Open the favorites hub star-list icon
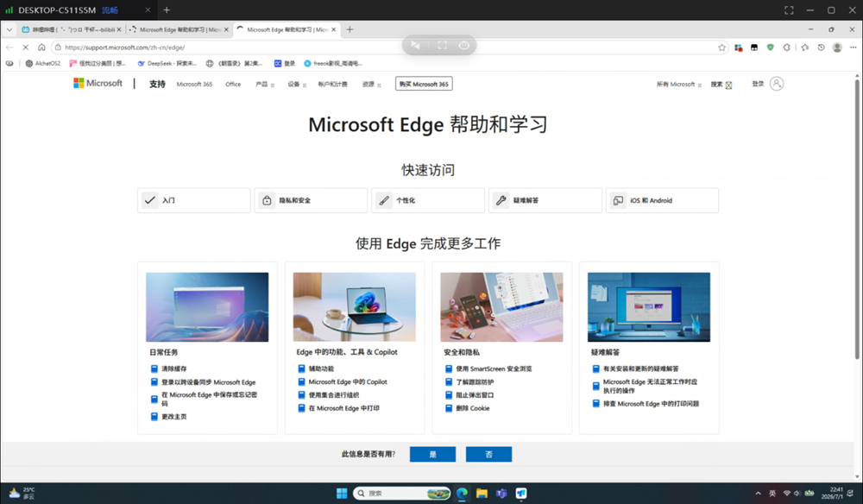 click(x=804, y=47)
